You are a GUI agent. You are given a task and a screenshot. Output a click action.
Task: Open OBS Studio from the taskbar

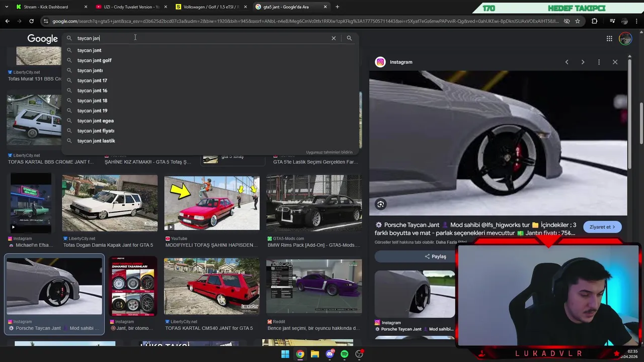[x=359, y=354]
